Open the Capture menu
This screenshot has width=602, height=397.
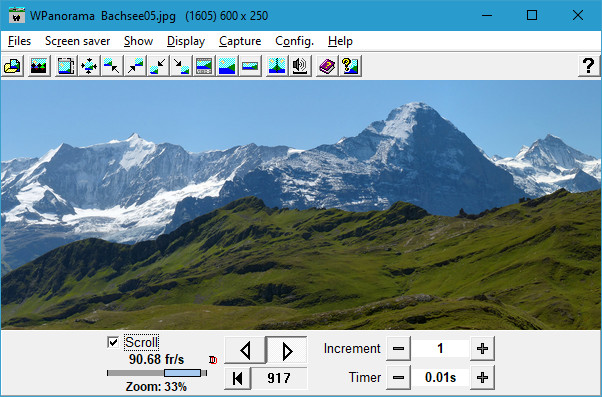(240, 41)
